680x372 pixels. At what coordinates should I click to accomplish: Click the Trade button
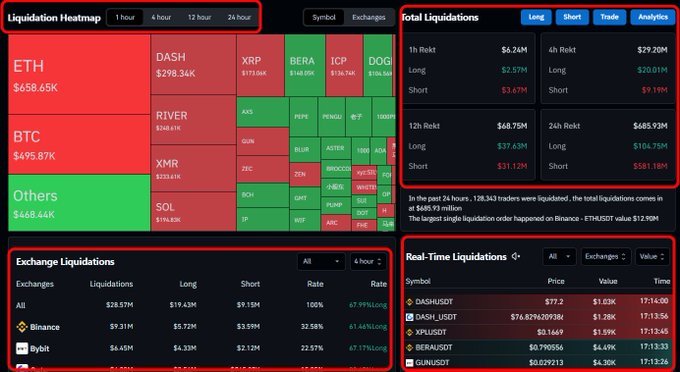tap(609, 17)
